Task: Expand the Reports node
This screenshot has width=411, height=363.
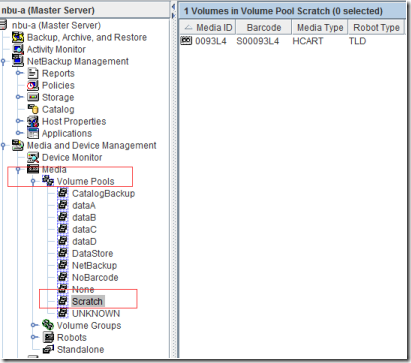Action: click(x=19, y=73)
